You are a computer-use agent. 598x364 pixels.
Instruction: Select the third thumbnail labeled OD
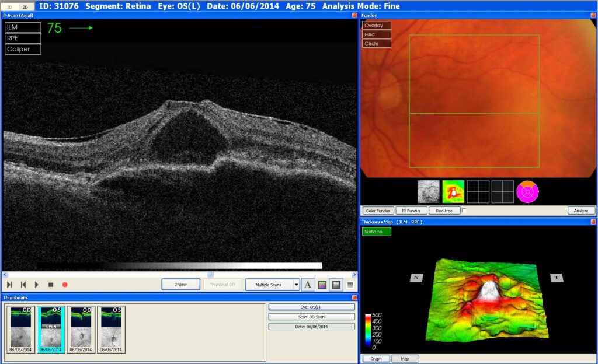pos(81,330)
